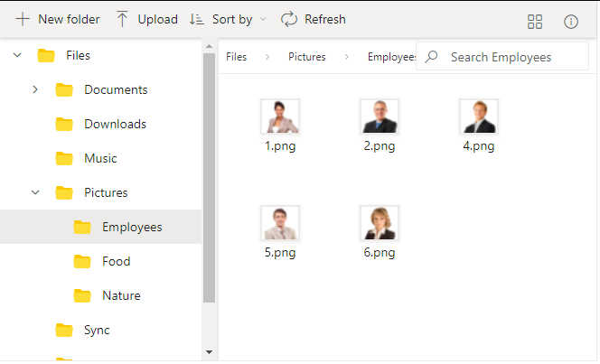The height and width of the screenshot is (364, 600).
Task: Select the Downloads tree item
Action: pyautogui.click(x=100, y=125)
